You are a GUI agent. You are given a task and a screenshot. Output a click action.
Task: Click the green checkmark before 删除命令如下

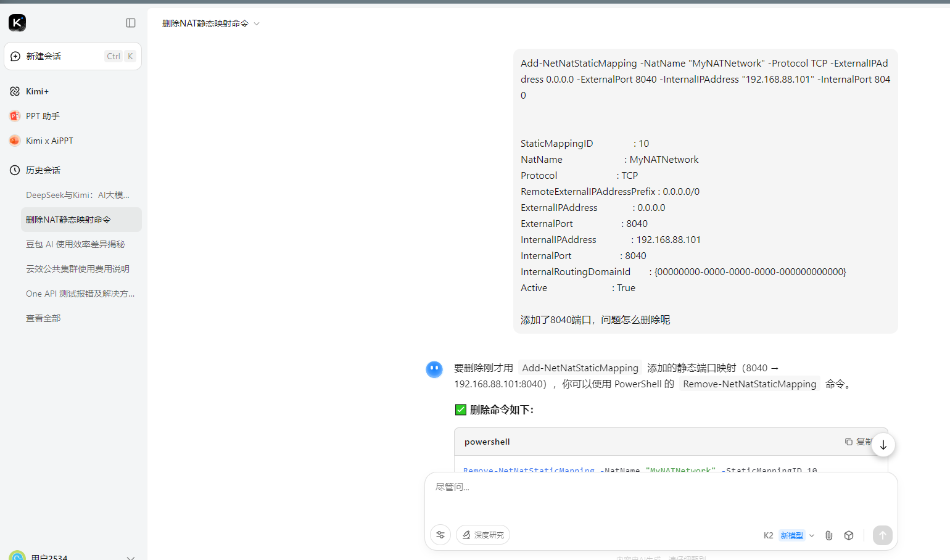(461, 410)
